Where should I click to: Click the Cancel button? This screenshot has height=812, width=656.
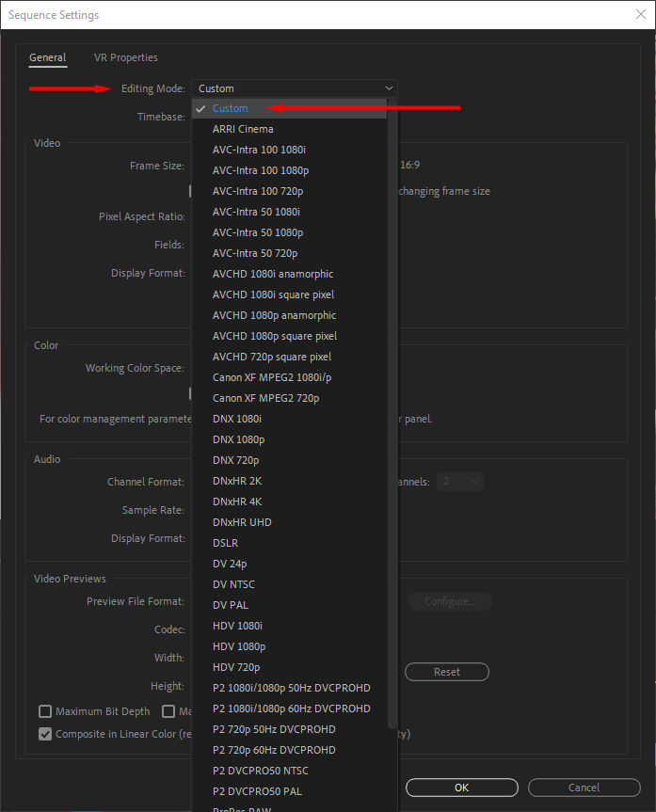point(584,788)
